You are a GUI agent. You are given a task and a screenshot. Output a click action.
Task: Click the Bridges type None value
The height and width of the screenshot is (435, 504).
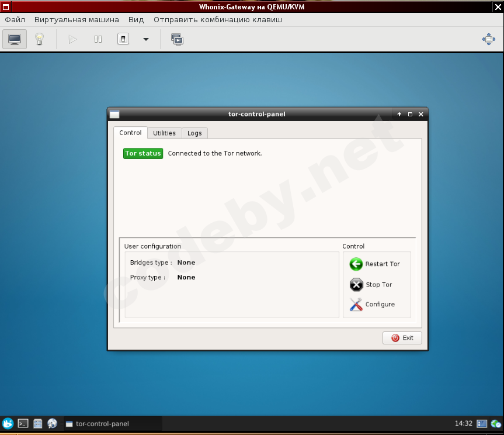pos(186,263)
